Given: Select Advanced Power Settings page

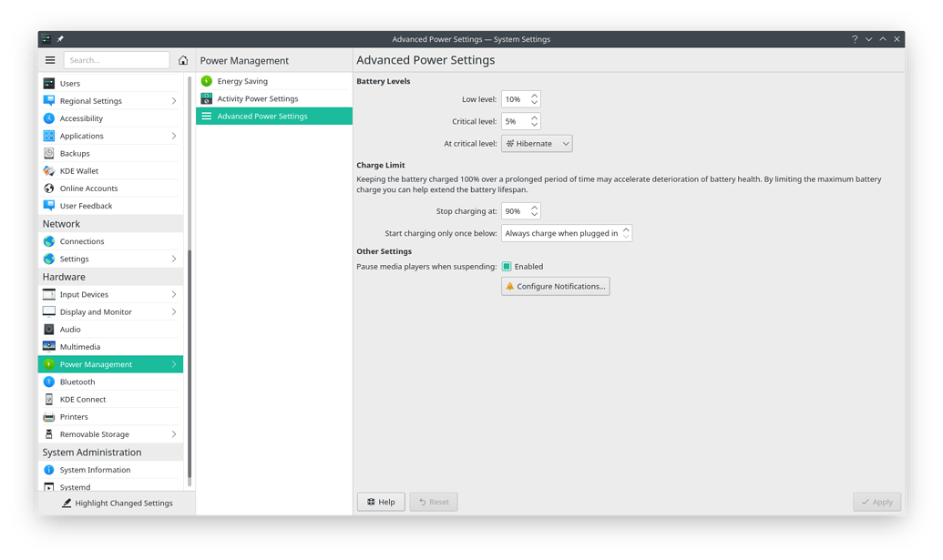Looking at the screenshot, I should pos(274,116).
